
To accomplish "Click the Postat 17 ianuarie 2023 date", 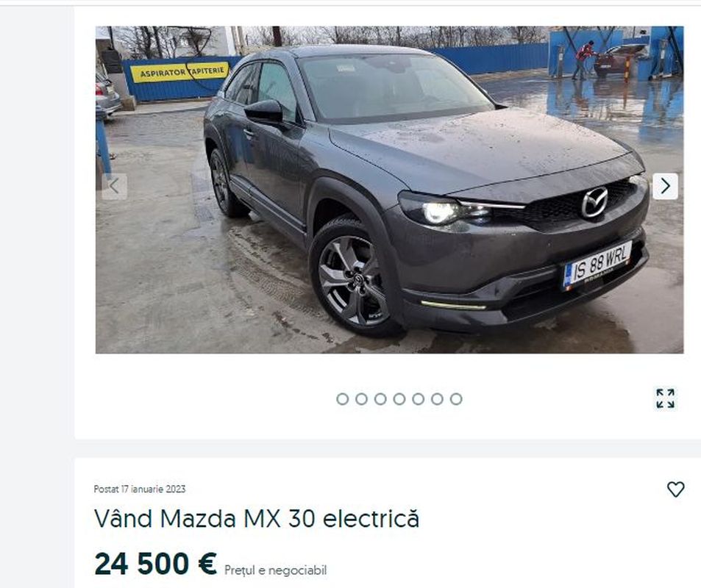I will 140,490.
